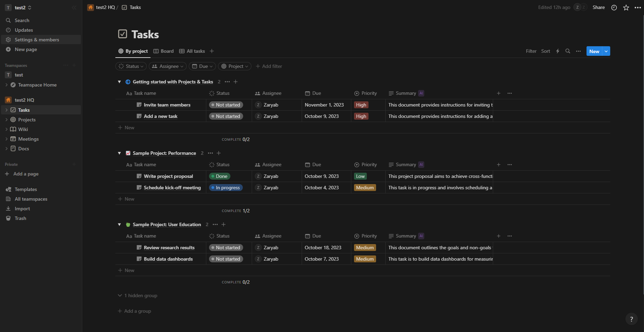The image size is (644, 332).
Task: Open page history clock icon
Action: (614, 8)
